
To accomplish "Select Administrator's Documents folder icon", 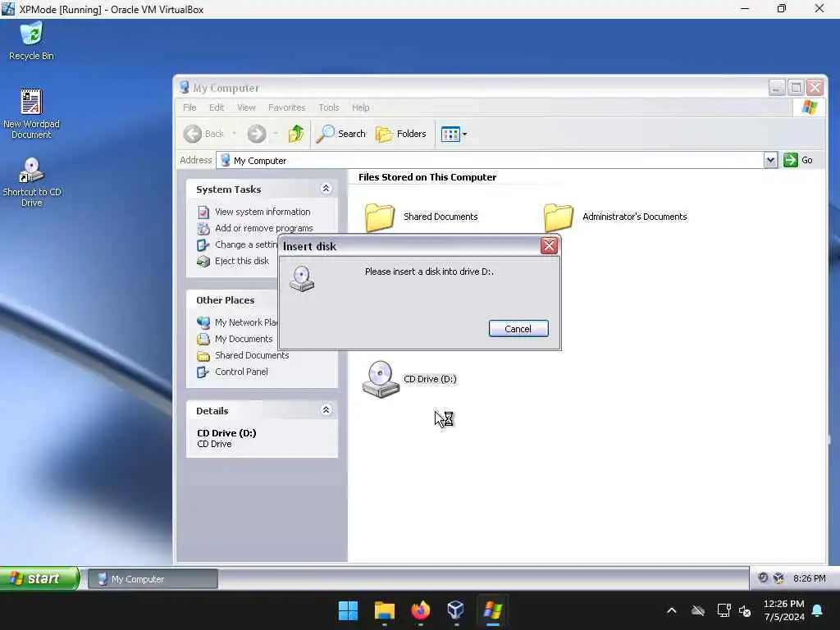I will (x=558, y=217).
